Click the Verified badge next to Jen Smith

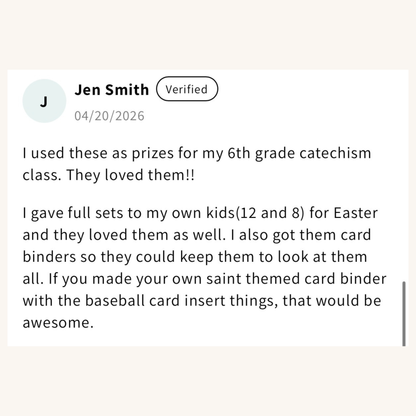coord(187,89)
